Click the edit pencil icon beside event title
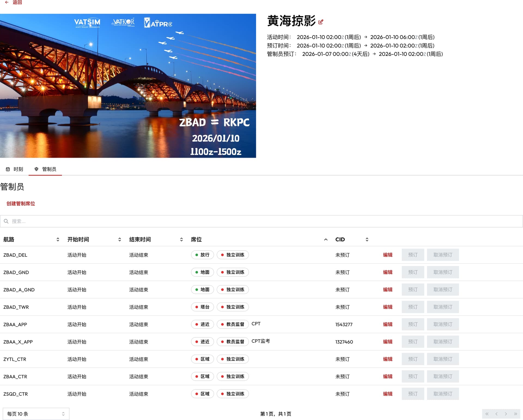The width and height of the screenshot is (523, 420). tap(321, 22)
